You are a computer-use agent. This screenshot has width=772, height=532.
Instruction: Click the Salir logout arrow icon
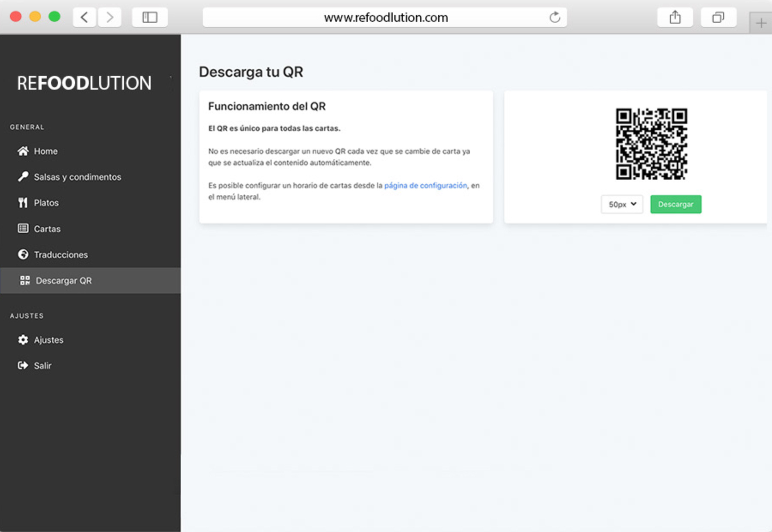23,366
